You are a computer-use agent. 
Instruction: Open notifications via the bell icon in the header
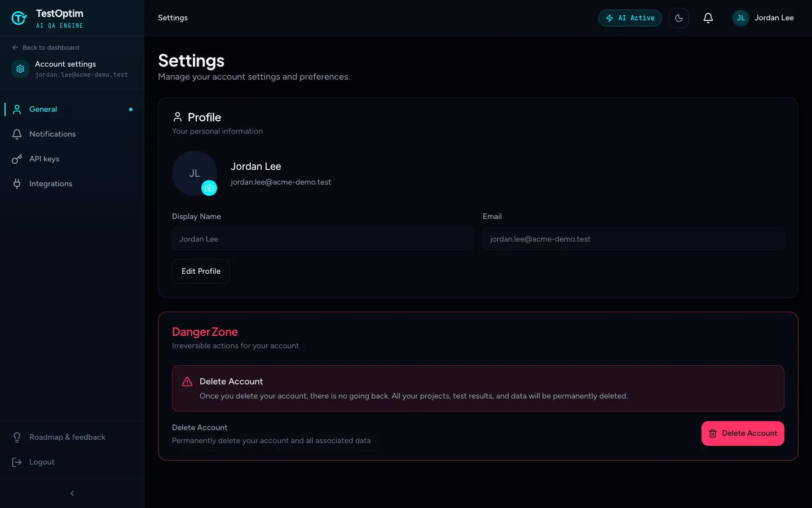708,18
